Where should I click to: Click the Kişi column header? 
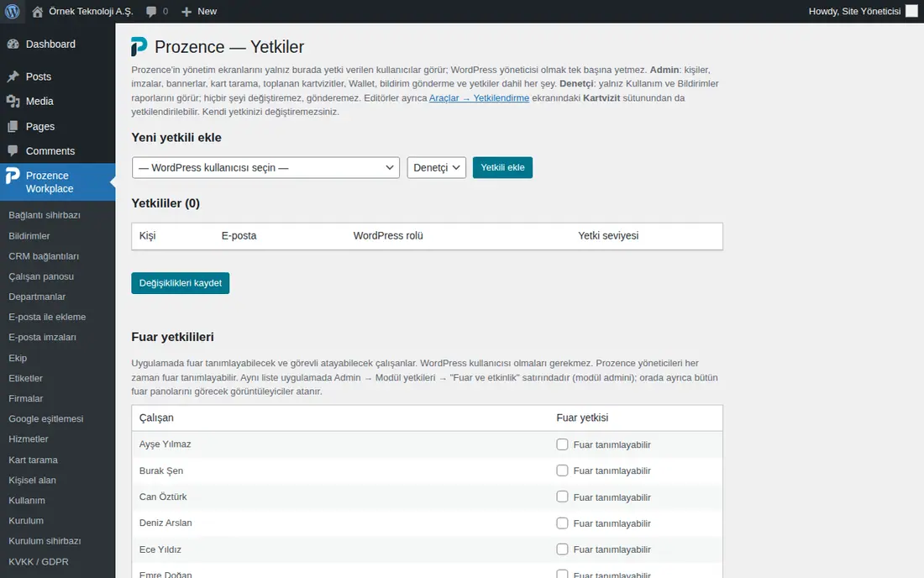coord(147,236)
